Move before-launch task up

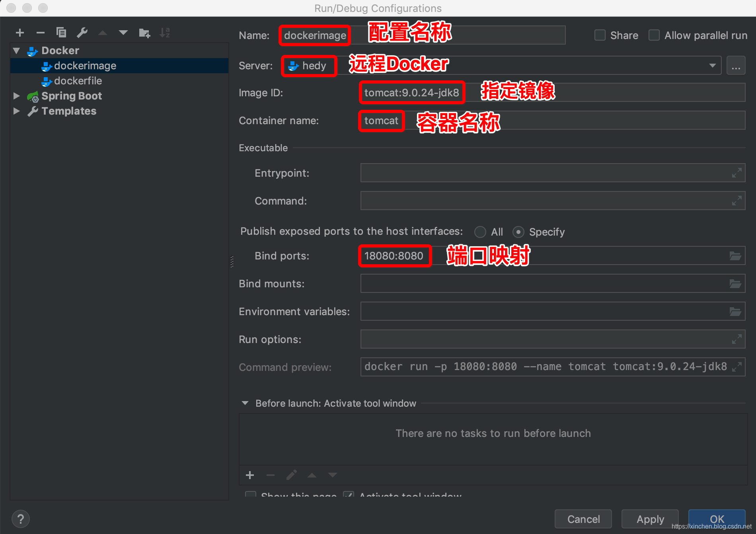(312, 475)
